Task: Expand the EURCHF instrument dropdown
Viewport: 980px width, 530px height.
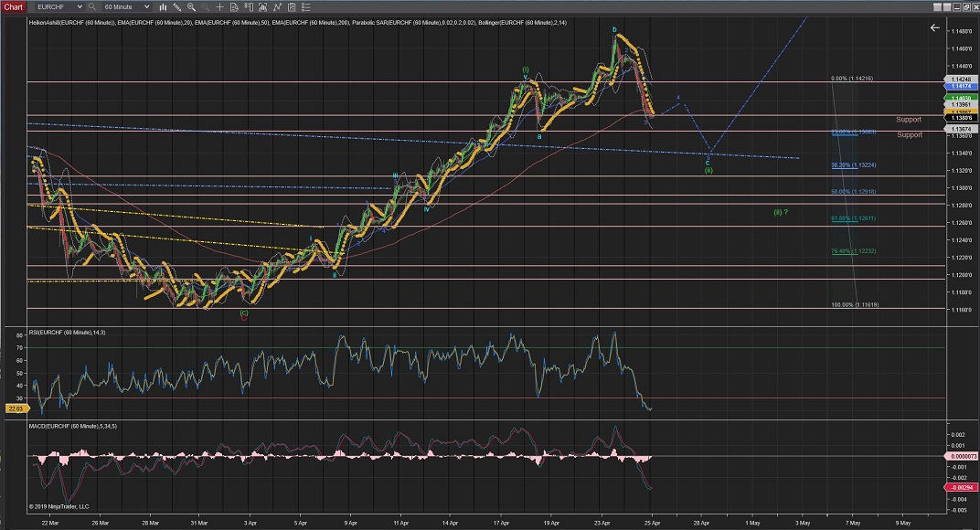Action: point(80,6)
